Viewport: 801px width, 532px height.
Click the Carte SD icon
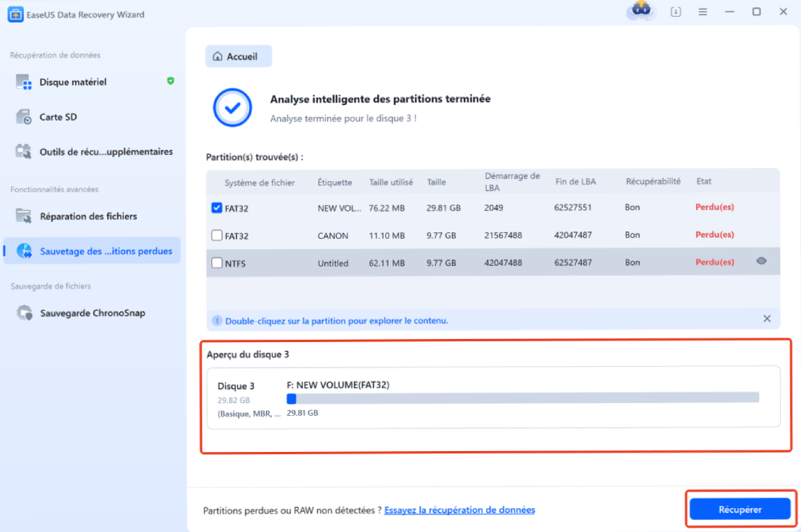click(23, 116)
